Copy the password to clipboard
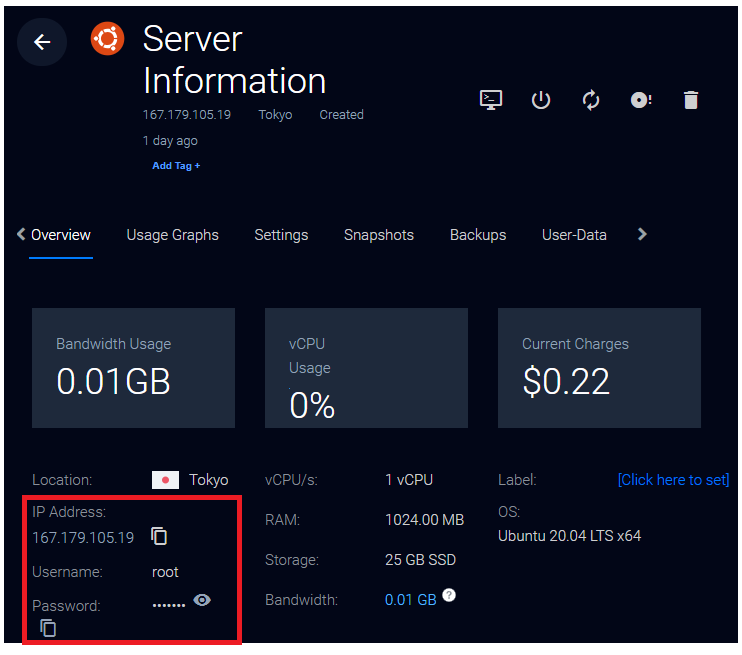This screenshot has height=655, width=742. pos(48,628)
